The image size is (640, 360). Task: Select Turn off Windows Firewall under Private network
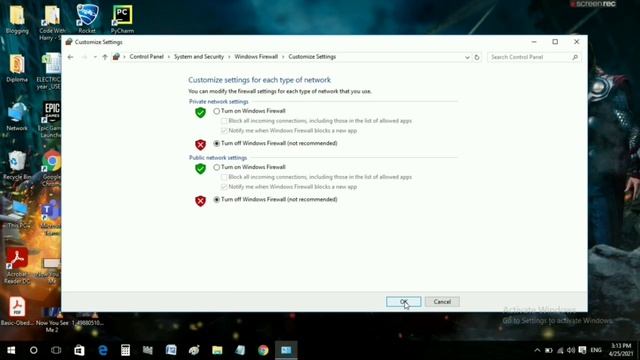217,143
